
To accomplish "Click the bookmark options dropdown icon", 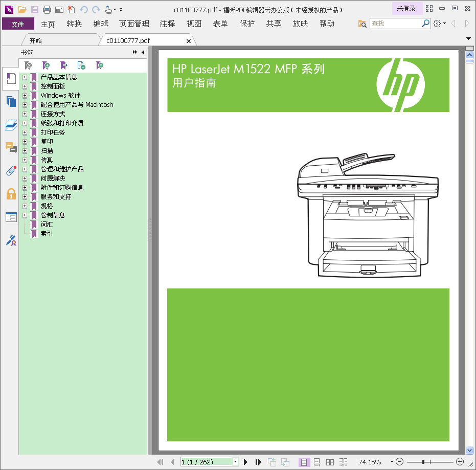I will point(99,65).
